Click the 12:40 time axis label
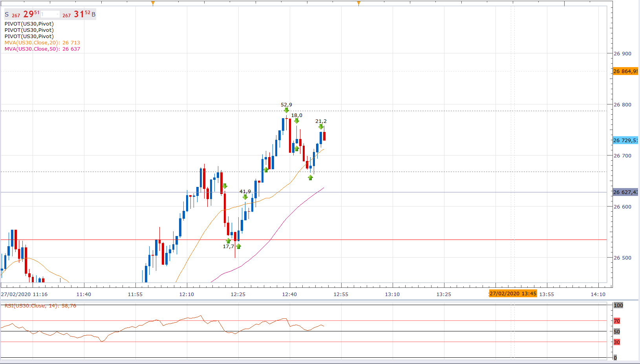The height and width of the screenshot is (364, 640). [289, 294]
